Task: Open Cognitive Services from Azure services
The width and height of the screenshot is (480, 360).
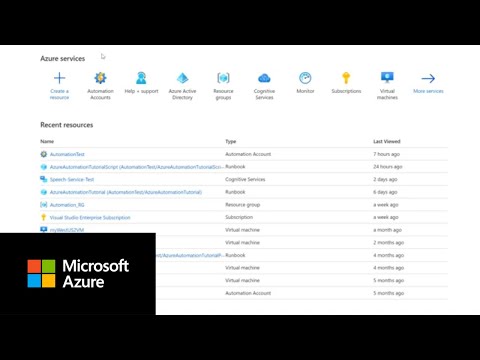Action: point(264,86)
